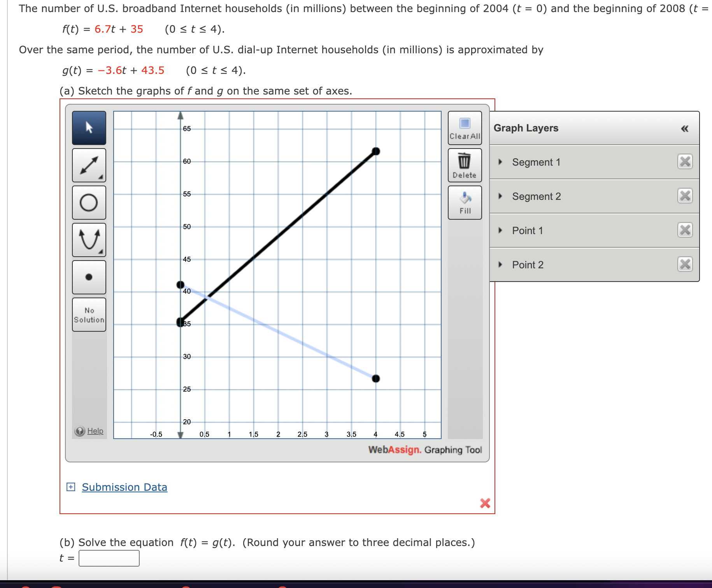Pick the parabola curve tool
The width and height of the screenshot is (712, 588).
click(x=89, y=240)
